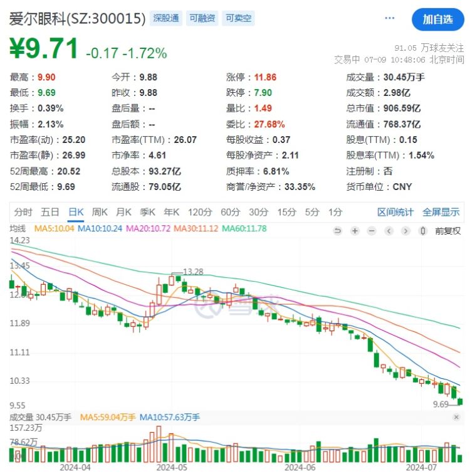Click the 总市值 value 906.59亿
This screenshot has height=476, width=470.
pos(402,108)
